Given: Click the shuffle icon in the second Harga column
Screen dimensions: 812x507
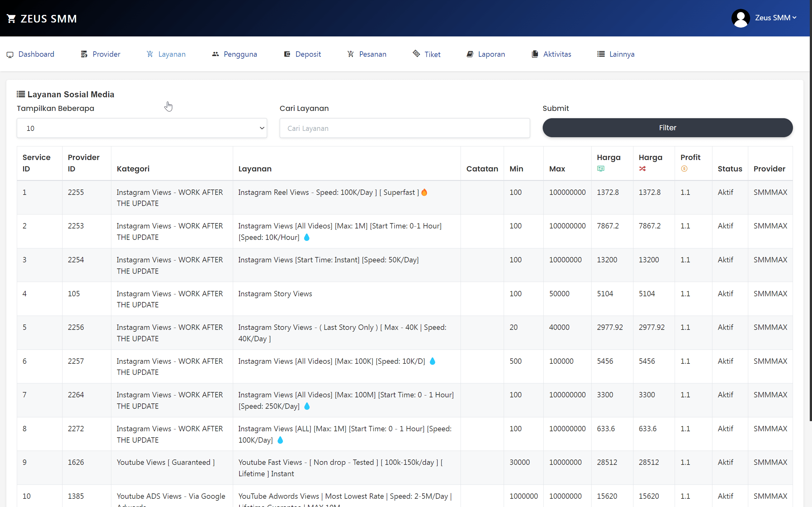Looking at the screenshot, I should [x=643, y=169].
